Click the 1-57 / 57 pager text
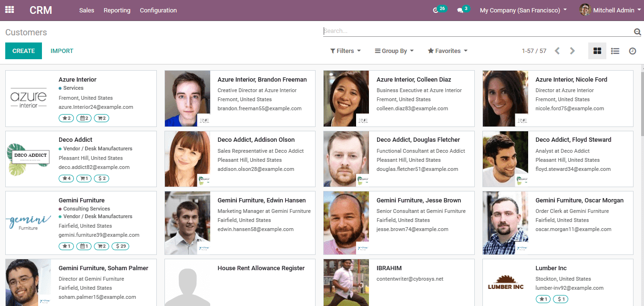This screenshot has height=306, width=644. (534, 51)
